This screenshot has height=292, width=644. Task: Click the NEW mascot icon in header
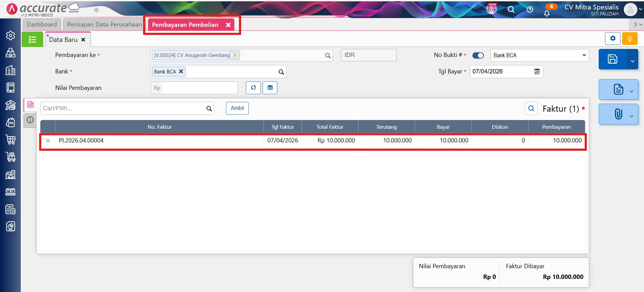tap(492, 9)
